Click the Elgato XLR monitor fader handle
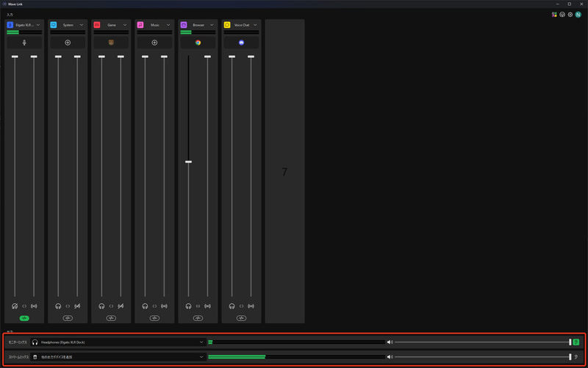The height and width of the screenshot is (368, 588). 15,57
